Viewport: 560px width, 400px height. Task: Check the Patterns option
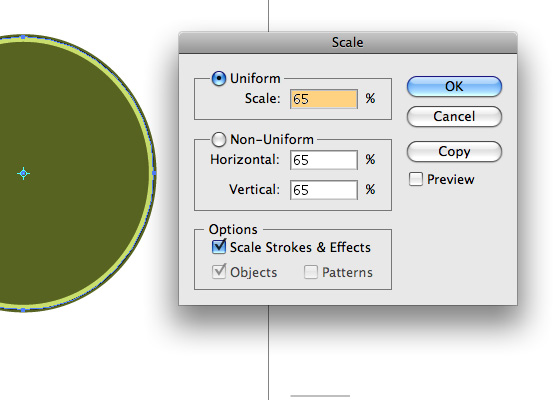click(311, 272)
